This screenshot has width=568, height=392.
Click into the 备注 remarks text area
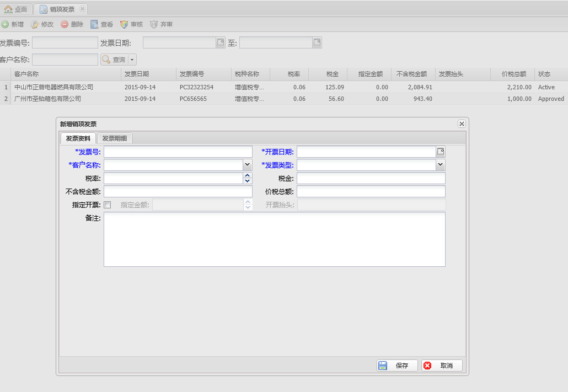pyautogui.click(x=274, y=239)
